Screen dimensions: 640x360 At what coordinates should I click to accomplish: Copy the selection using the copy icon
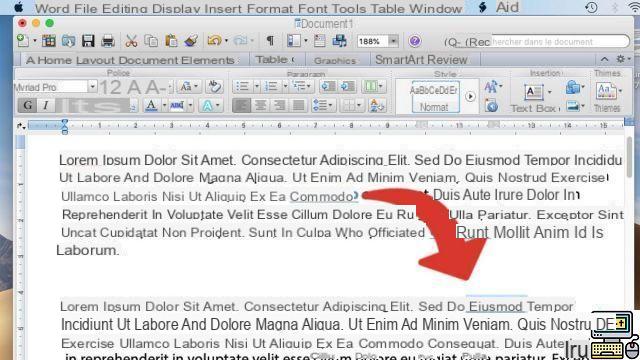[151, 41]
